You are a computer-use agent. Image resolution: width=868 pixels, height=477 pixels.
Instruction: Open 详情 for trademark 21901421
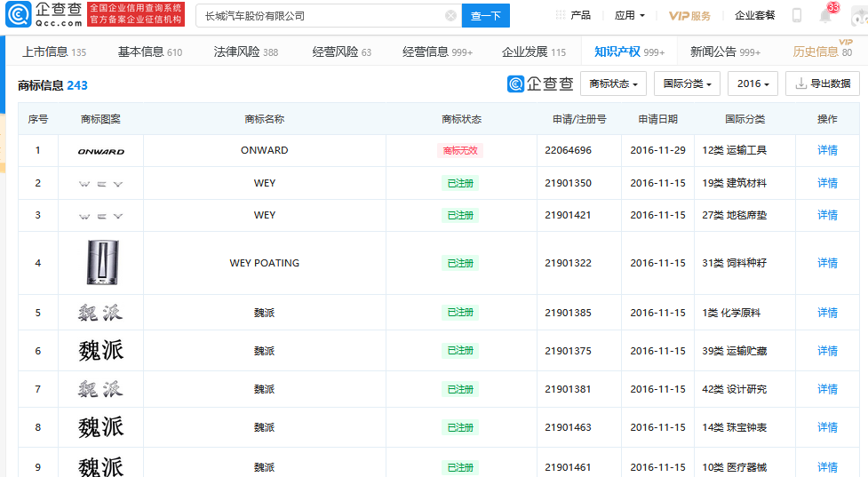[828, 215]
